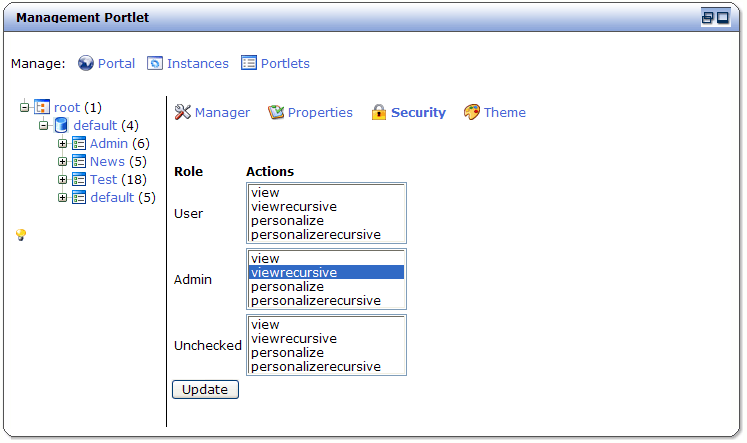Expand the News page node
747x443 pixels.
pyautogui.click(x=62, y=161)
